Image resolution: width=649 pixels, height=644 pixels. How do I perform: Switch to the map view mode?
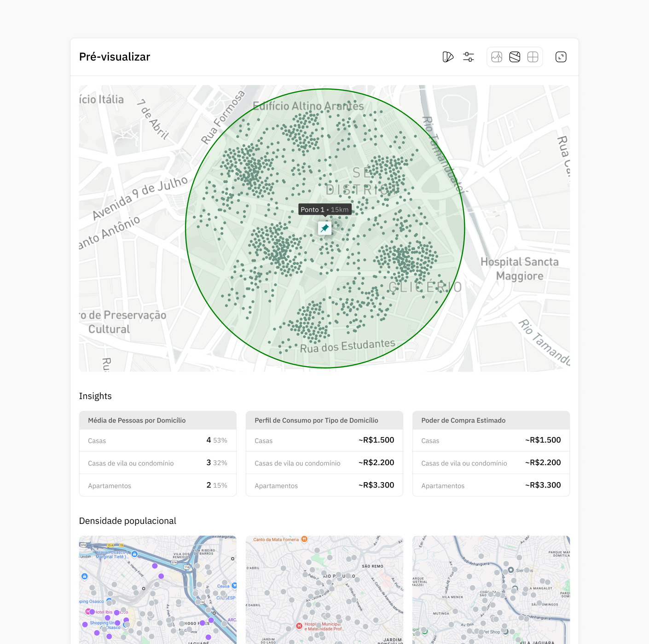pos(515,57)
